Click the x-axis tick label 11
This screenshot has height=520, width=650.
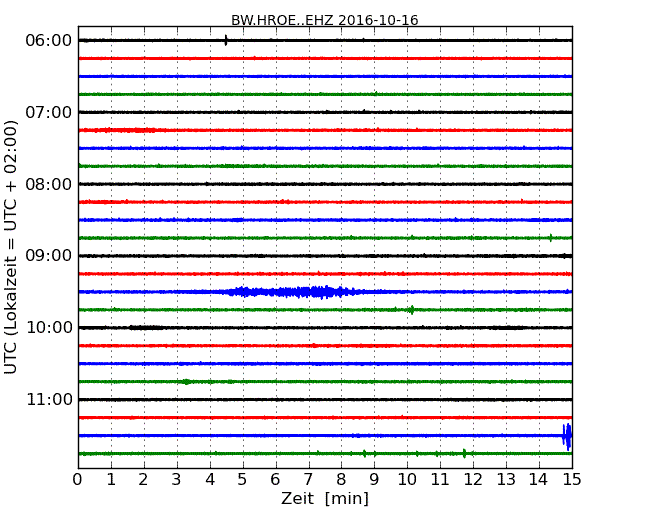pos(440,480)
